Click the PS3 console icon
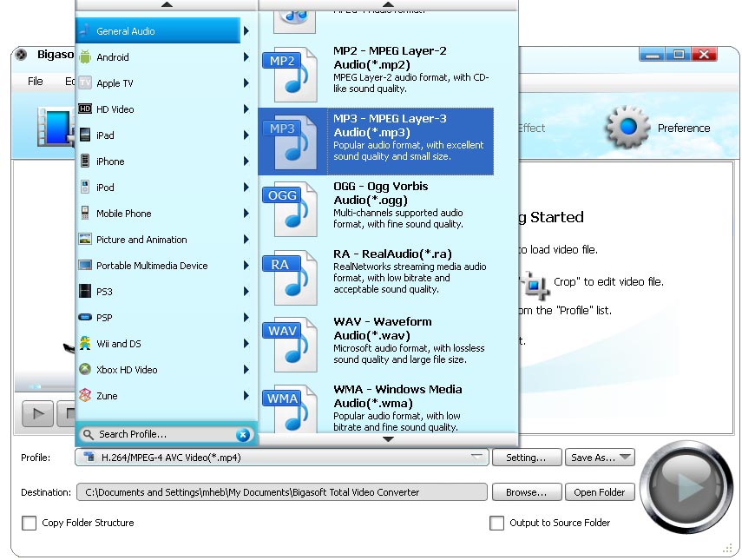The image size is (742, 560). (x=85, y=291)
